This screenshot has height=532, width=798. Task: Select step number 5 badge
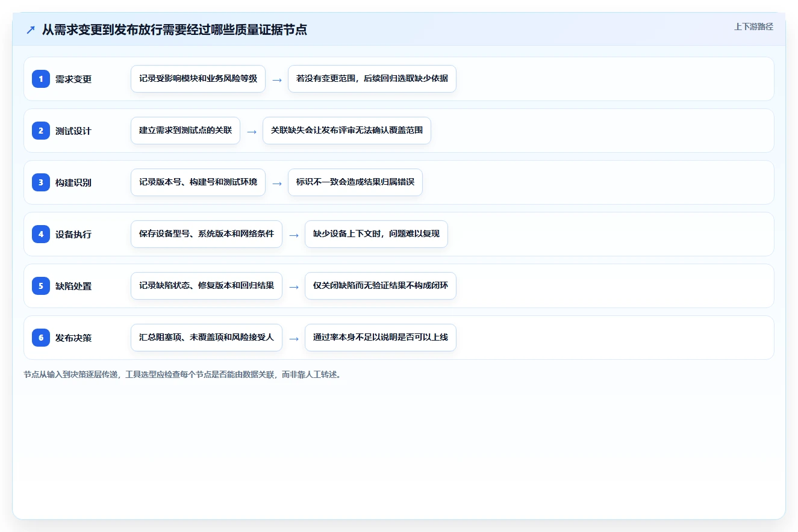coord(41,286)
